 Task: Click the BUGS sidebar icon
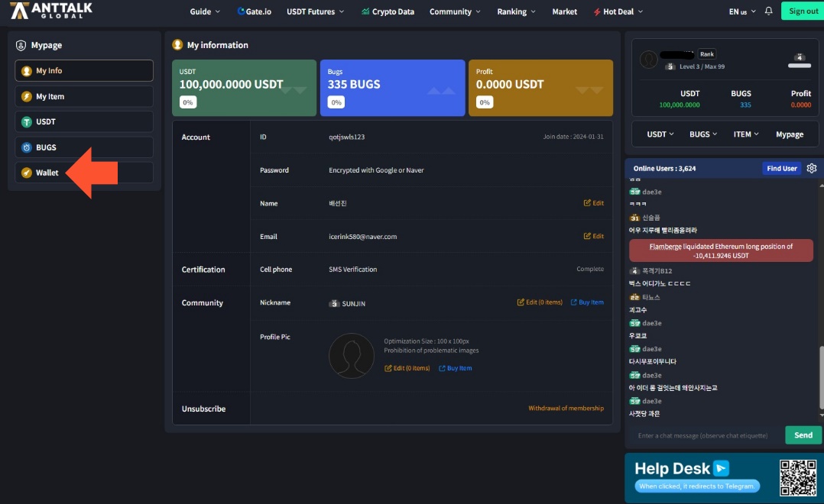click(26, 147)
